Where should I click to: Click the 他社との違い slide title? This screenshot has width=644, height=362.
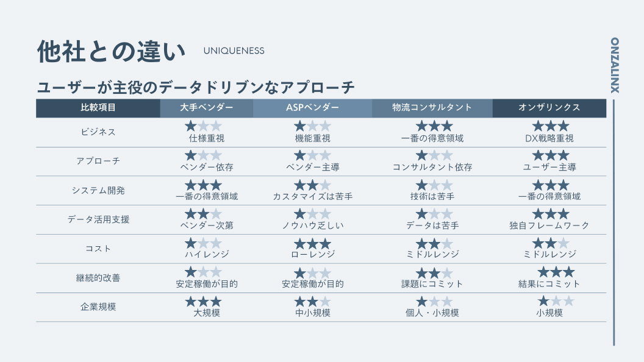point(111,52)
